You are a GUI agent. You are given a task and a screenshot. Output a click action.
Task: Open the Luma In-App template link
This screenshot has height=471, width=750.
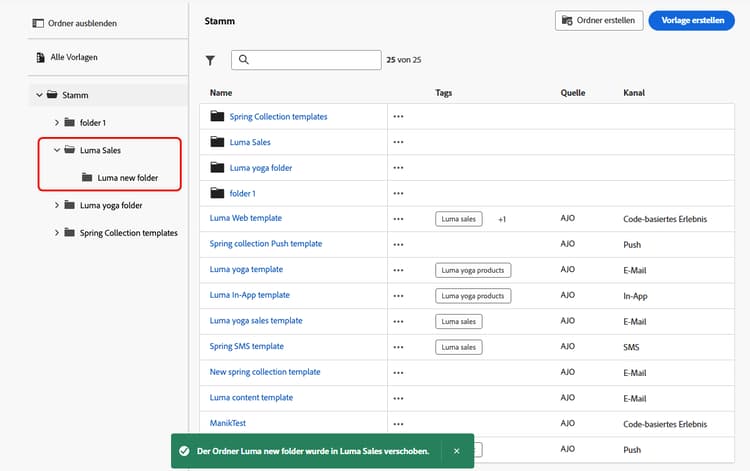[x=249, y=295]
